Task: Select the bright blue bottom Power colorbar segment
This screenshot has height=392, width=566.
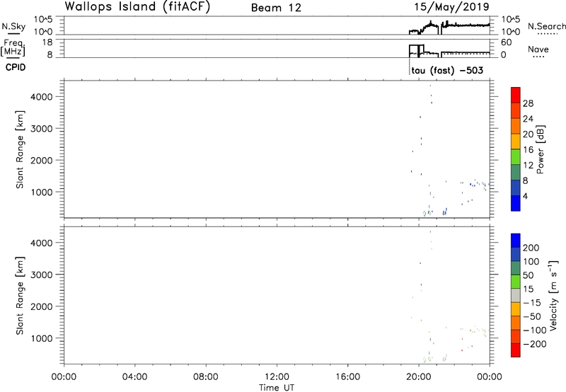Action: [x=516, y=203]
